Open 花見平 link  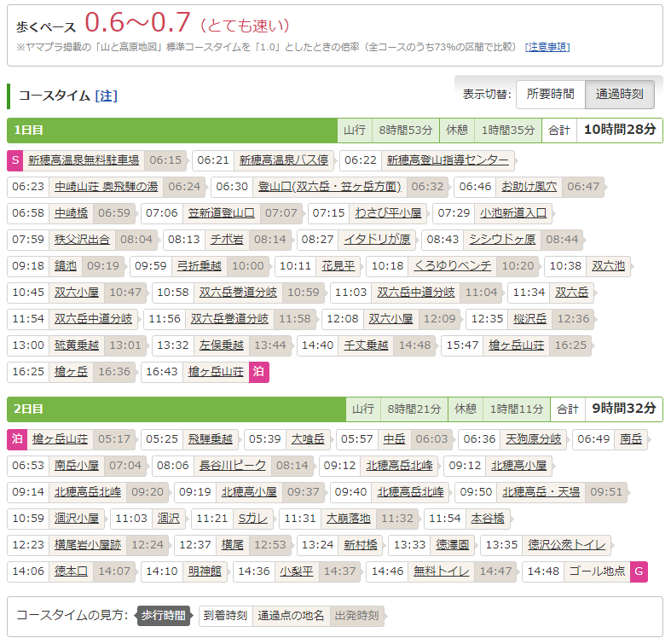coord(338,266)
